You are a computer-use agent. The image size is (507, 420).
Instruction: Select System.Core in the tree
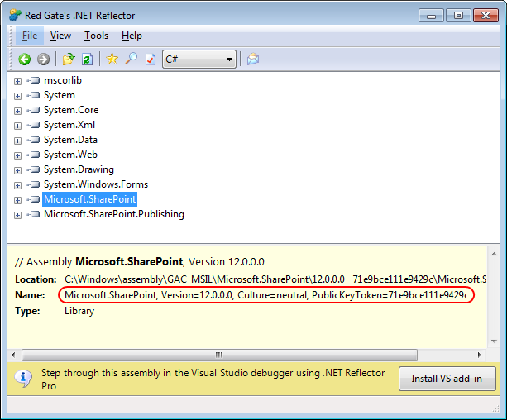point(71,110)
